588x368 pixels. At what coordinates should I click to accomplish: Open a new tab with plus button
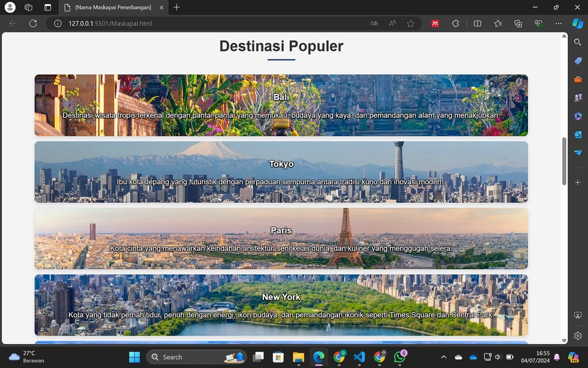176,7
